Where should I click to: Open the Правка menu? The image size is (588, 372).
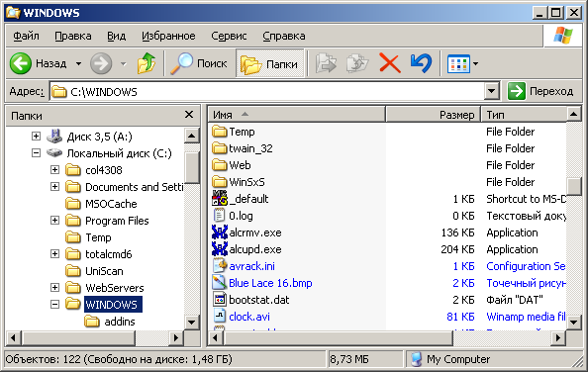pyautogui.click(x=73, y=36)
